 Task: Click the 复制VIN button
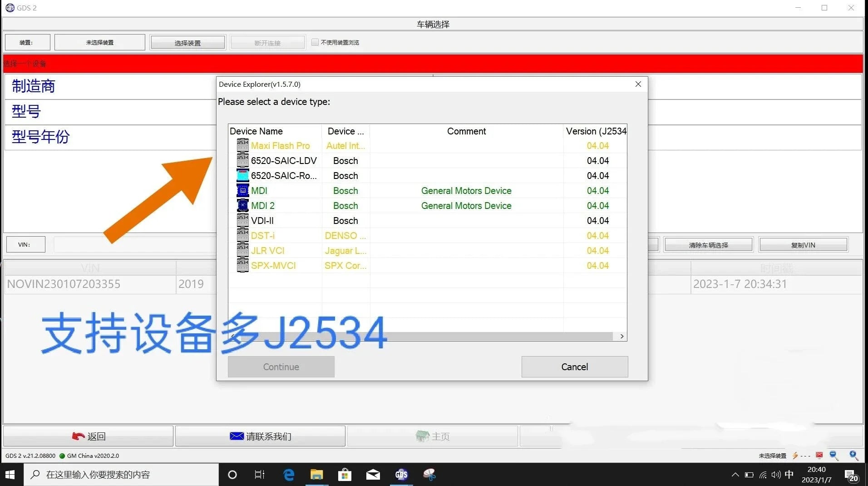803,245
